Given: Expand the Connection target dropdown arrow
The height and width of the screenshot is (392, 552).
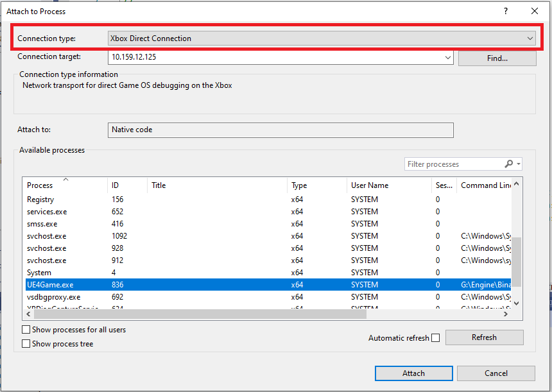Looking at the screenshot, I should pyautogui.click(x=447, y=57).
